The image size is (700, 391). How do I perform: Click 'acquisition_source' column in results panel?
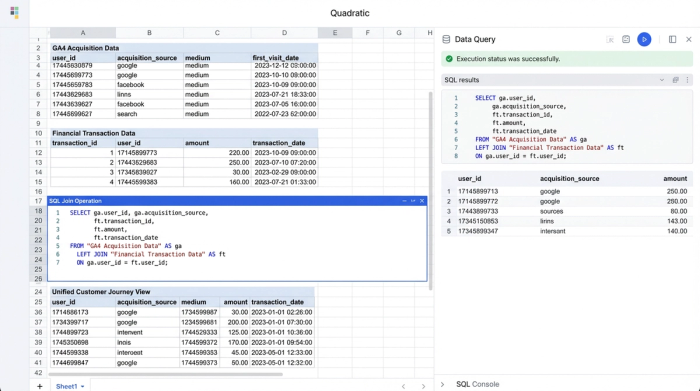coord(569,179)
